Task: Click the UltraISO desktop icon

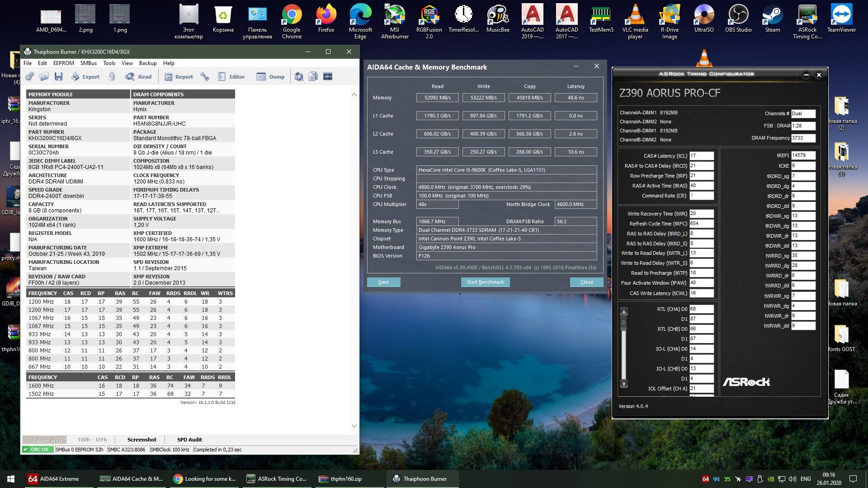Action: pyautogui.click(x=704, y=19)
